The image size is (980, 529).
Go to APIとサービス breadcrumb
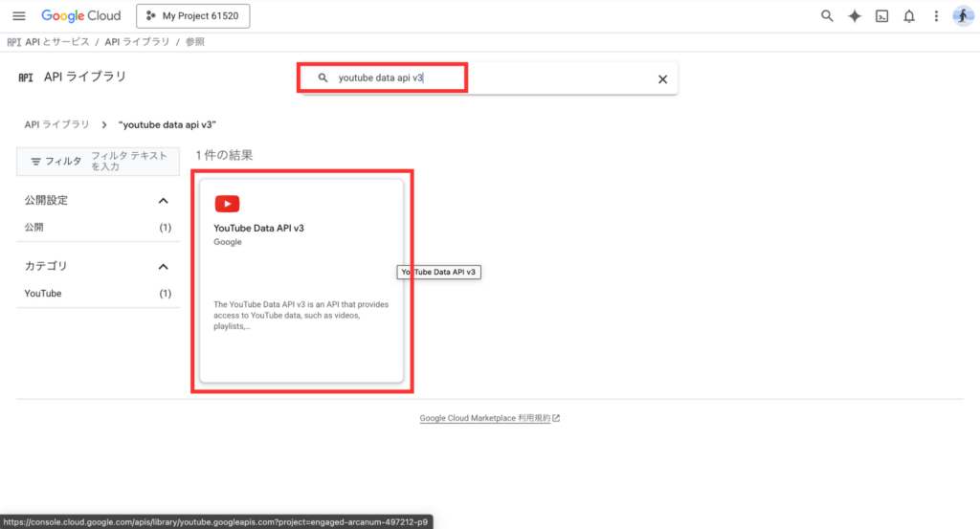pyautogui.click(x=57, y=42)
